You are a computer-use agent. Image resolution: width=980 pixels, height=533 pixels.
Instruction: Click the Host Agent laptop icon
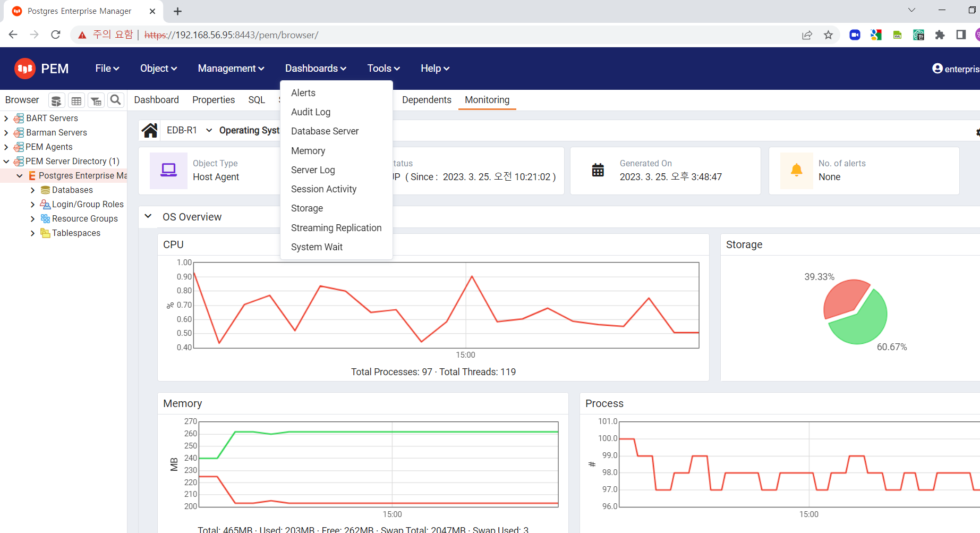pos(168,170)
